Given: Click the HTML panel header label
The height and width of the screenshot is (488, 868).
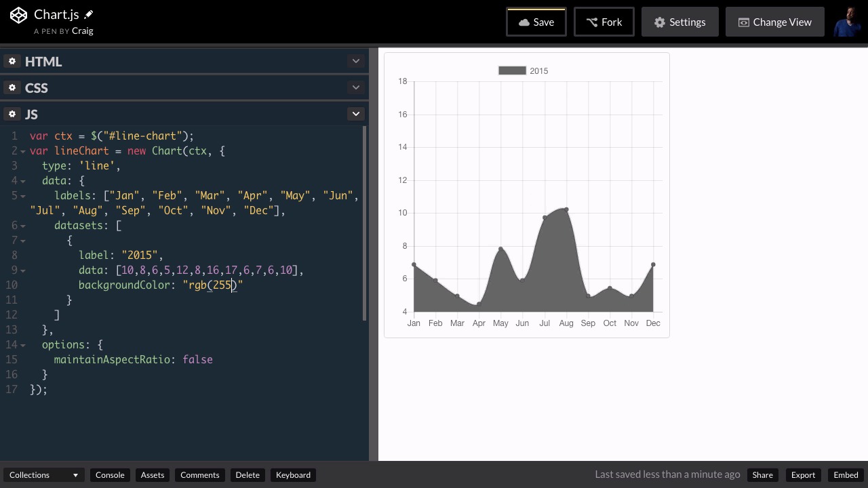Looking at the screenshot, I should point(43,61).
